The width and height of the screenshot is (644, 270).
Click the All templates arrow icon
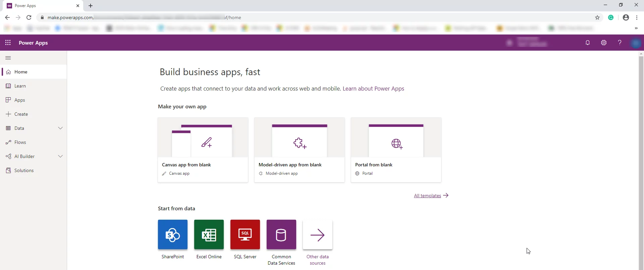[446, 195]
